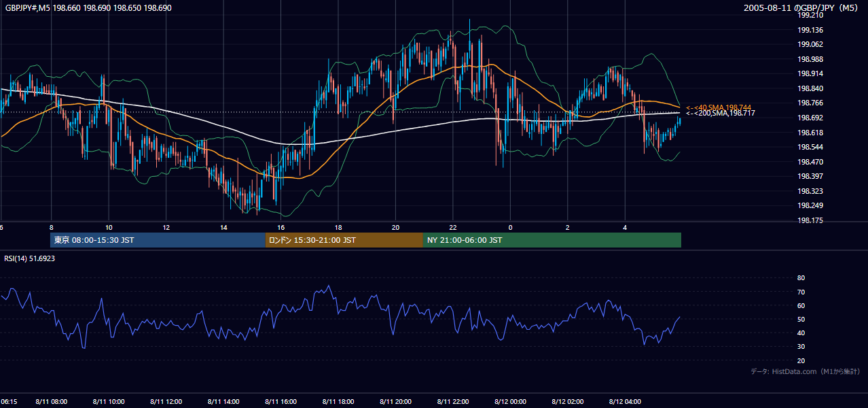
Task: Click the HistData.com data source credit
Action: click(x=806, y=371)
